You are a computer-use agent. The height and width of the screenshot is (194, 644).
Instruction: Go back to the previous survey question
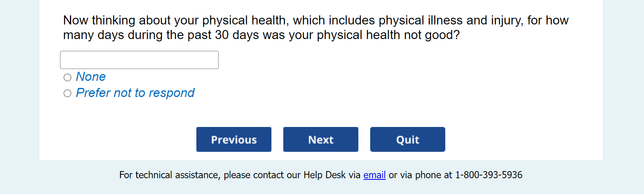pyautogui.click(x=233, y=140)
